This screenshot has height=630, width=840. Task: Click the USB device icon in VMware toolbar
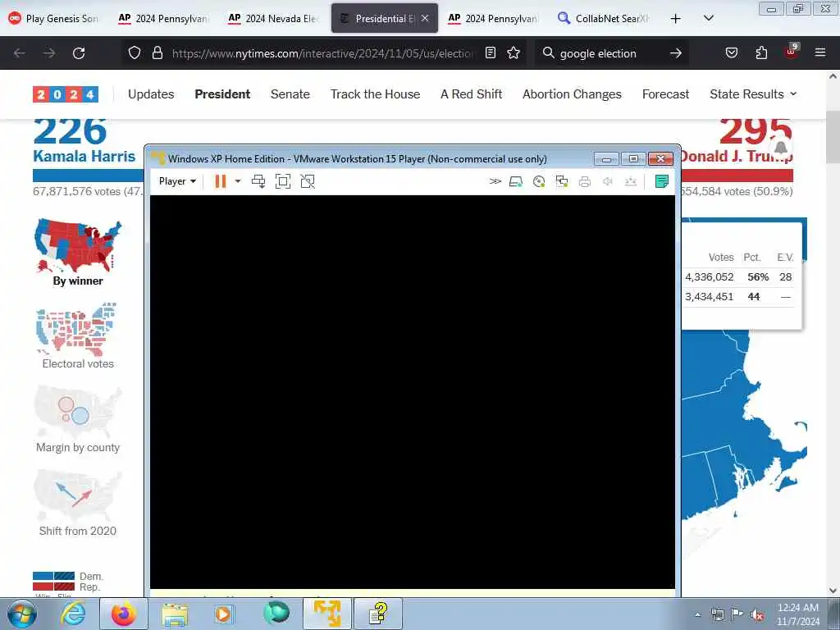[x=631, y=182]
